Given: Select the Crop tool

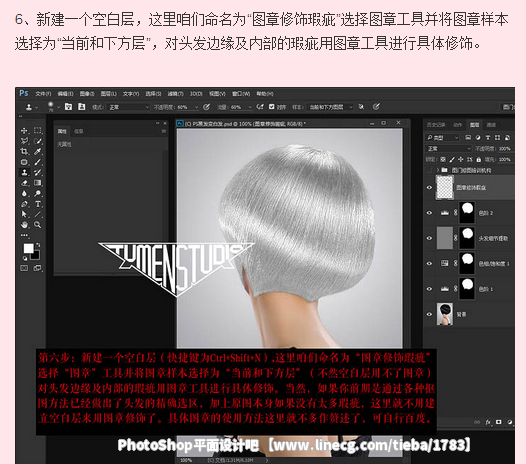Looking at the screenshot, I should click(24, 151).
